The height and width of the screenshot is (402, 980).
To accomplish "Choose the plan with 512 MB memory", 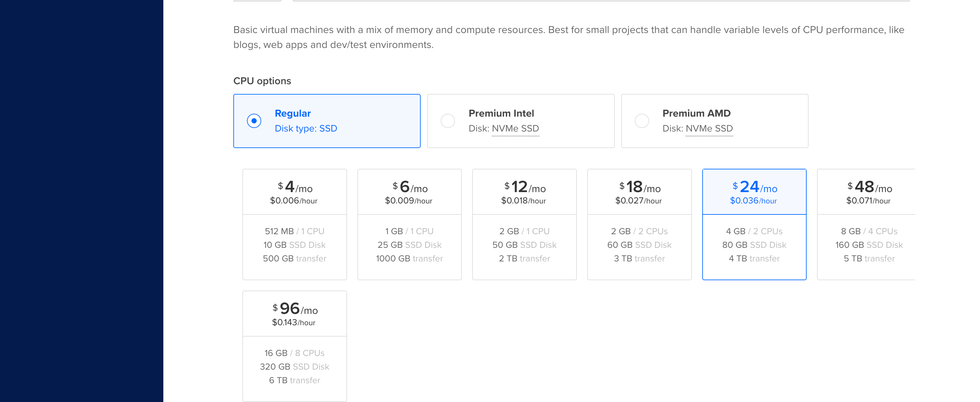I will point(295,231).
